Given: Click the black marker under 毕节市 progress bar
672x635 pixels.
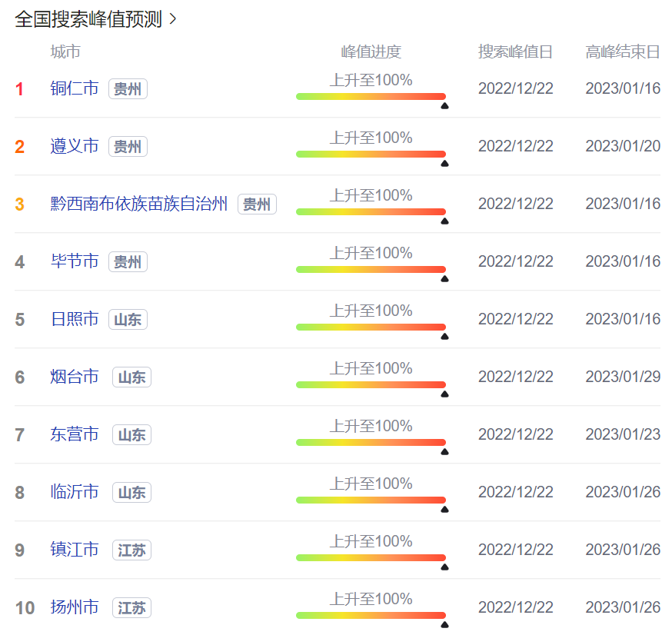Looking at the screenshot, I should (x=445, y=279).
